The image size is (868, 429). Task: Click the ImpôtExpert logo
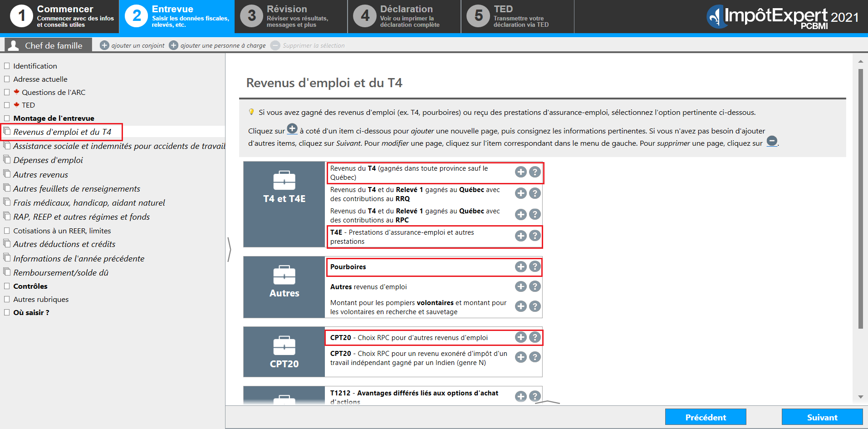tap(782, 17)
